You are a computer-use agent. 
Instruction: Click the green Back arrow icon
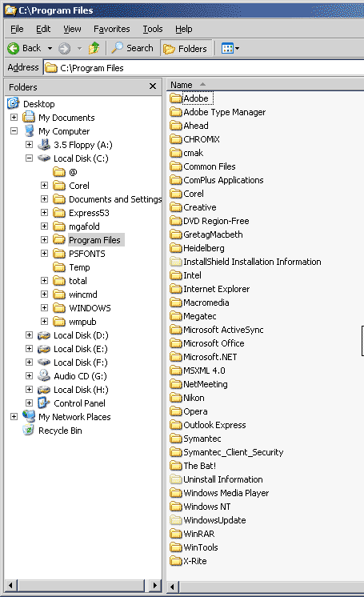14,48
